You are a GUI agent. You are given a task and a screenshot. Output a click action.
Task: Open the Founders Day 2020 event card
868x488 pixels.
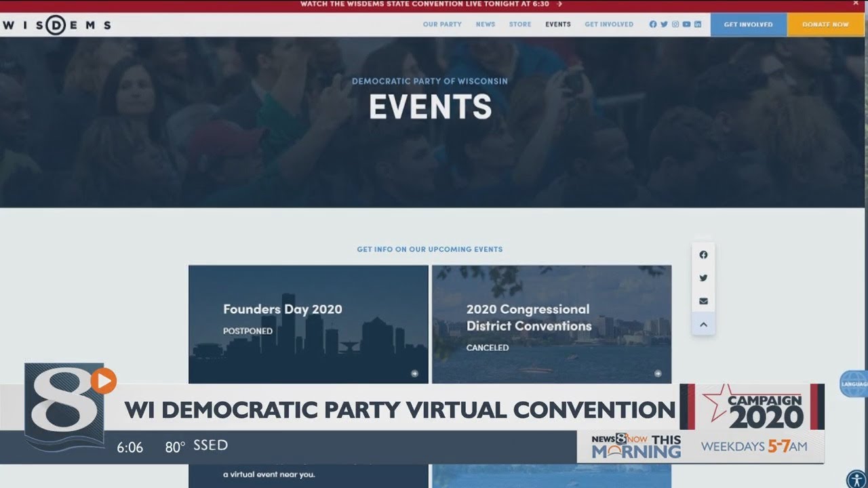pos(309,324)
